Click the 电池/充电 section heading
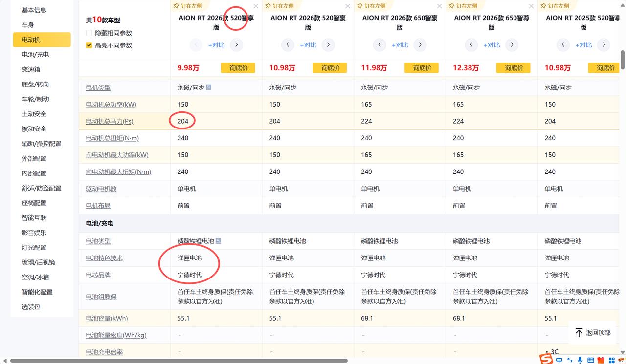 pos(99,223)
